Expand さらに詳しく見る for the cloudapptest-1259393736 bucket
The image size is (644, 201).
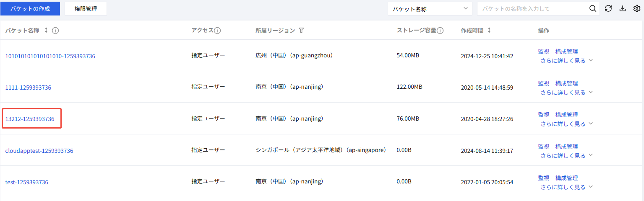pos(566,155)
